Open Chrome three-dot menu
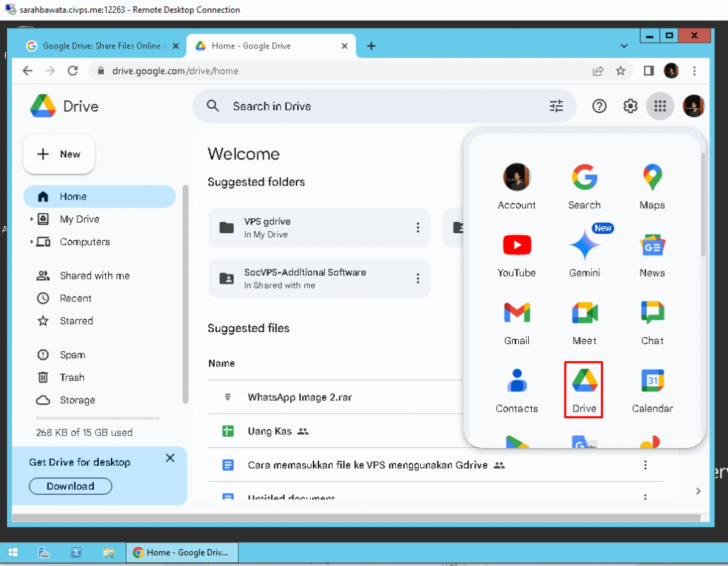 [x=694, y=71]
